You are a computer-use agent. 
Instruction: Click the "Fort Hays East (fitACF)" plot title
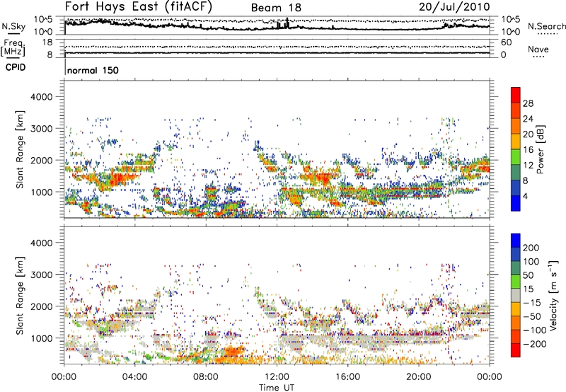(138, 6)
